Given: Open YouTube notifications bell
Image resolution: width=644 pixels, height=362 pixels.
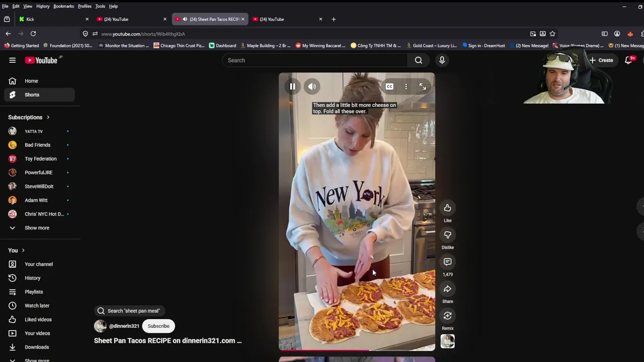Looking at the screenshot, I should coord(628,60).
